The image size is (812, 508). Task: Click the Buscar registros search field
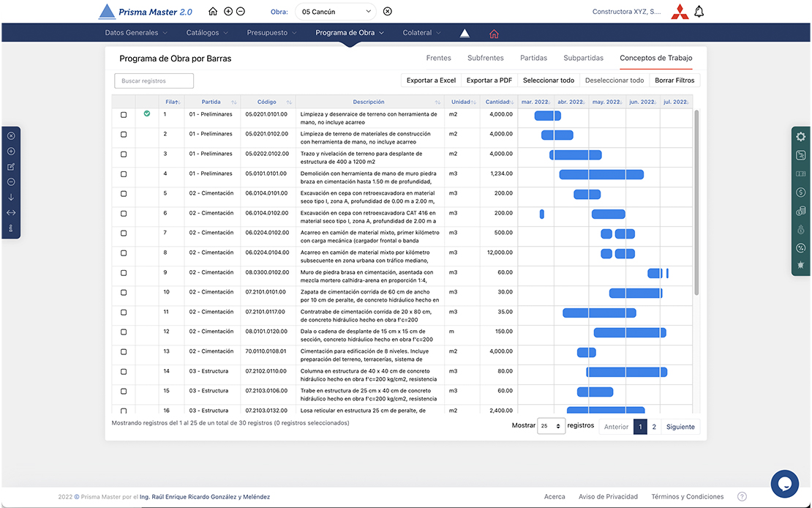tap(154, 81)
